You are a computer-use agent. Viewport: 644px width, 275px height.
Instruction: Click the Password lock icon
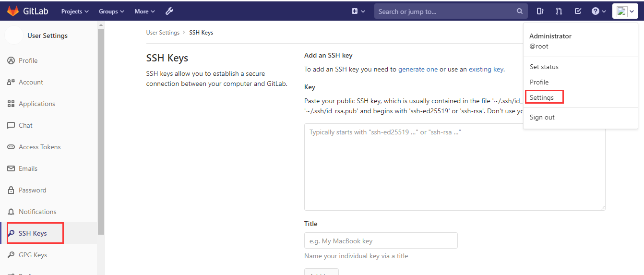[11, 190]
